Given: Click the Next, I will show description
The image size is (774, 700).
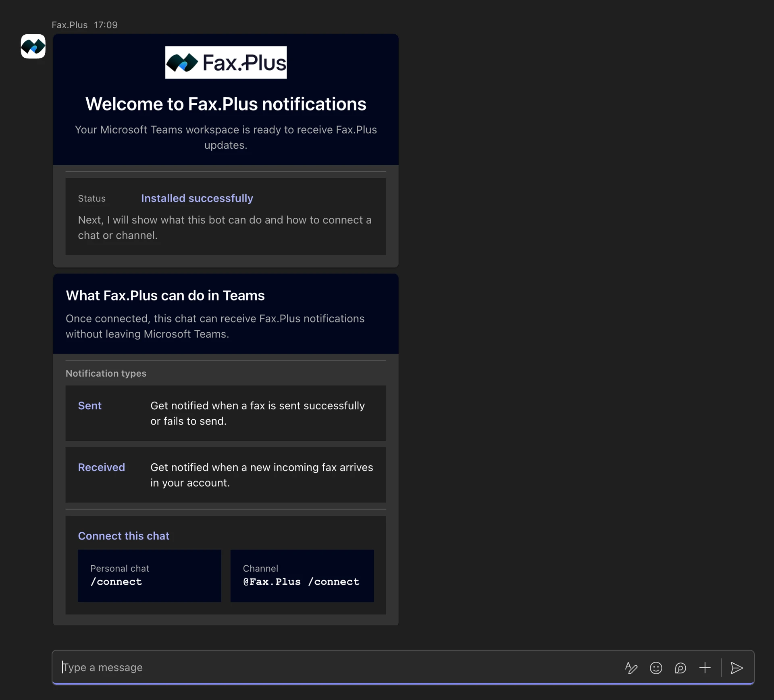Looking at the screenshot, I should click(x=225, y=227).
